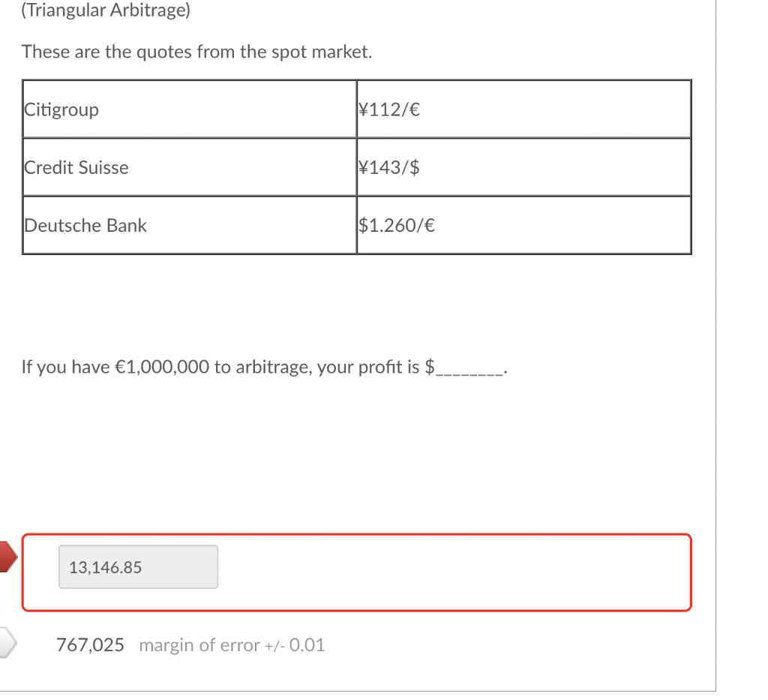Click inside the answer input showing 13,146.85
This screenshot has width=768, height=700.
pos(138,567)
